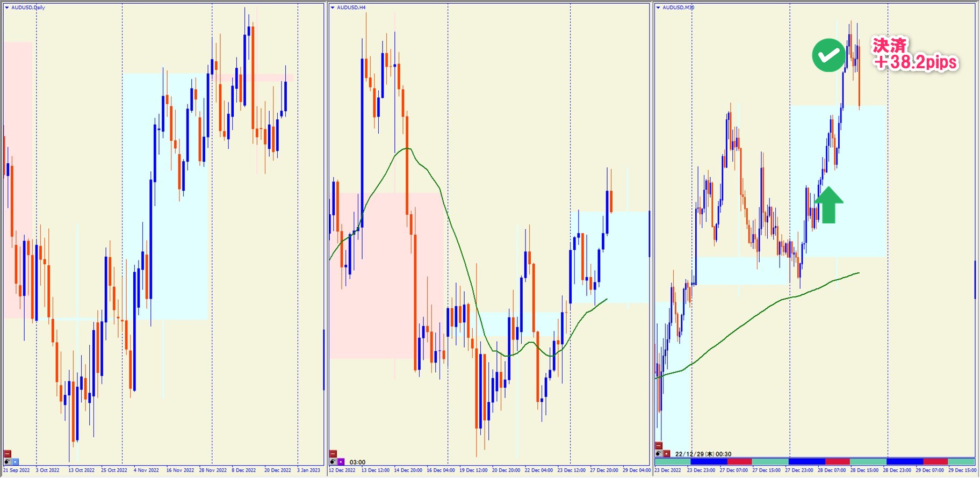Image resolution: width=980 pixels, height=478 pixels.
Task: Select the 決済 +38.2pips label
Action: 914,54
